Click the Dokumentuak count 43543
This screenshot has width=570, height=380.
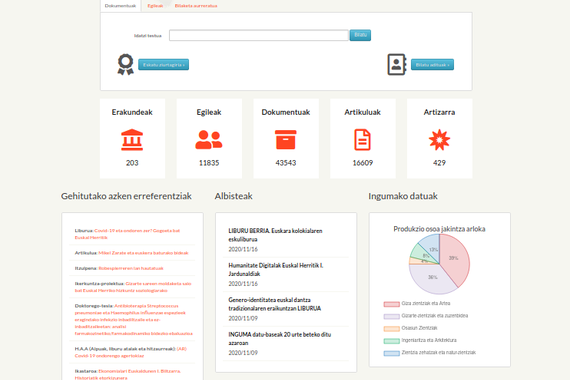click(286, 163)
